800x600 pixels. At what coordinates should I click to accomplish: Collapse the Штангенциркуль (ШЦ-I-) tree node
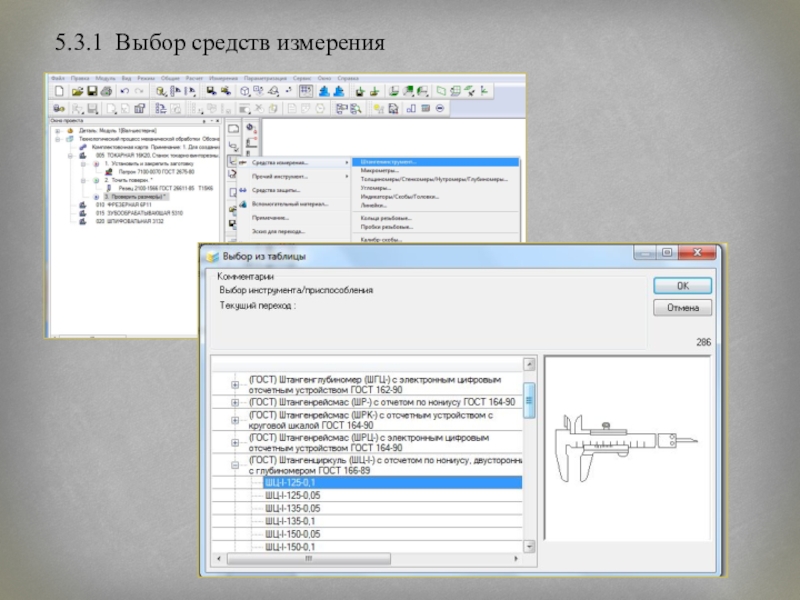coord(236,465)
